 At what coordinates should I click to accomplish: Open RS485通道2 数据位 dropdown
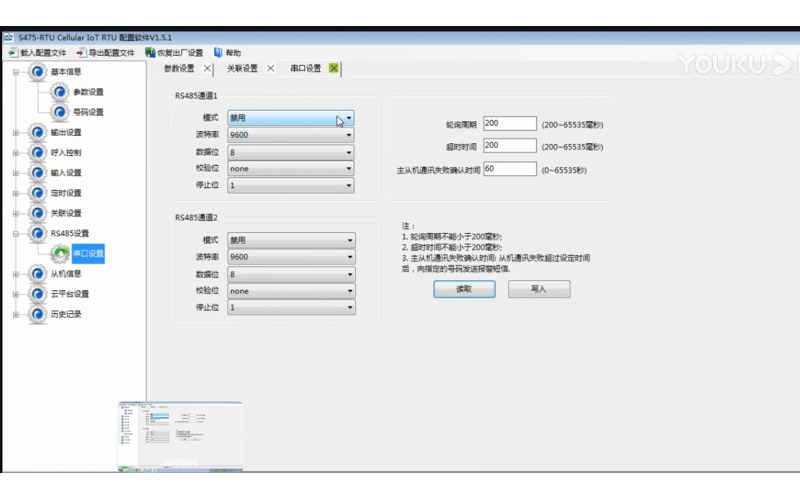[x=291, y=274]
